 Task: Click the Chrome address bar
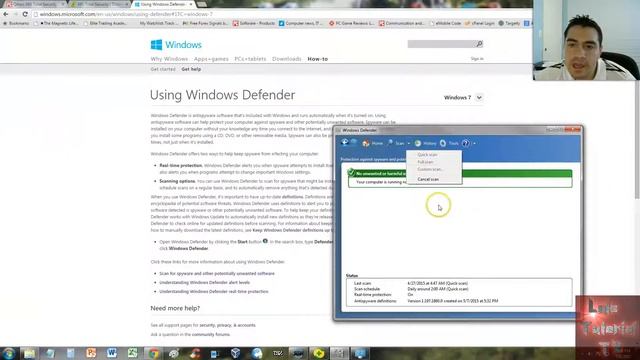282,14
